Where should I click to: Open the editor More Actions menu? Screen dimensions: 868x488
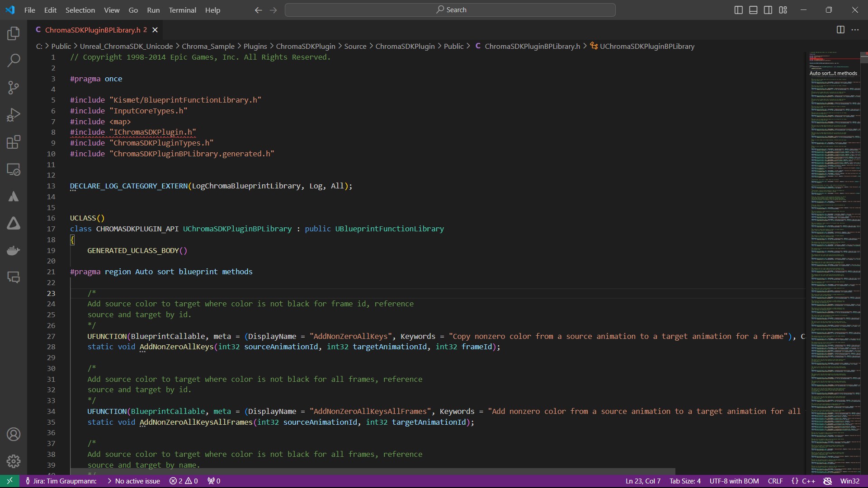(x=855, y=30)
